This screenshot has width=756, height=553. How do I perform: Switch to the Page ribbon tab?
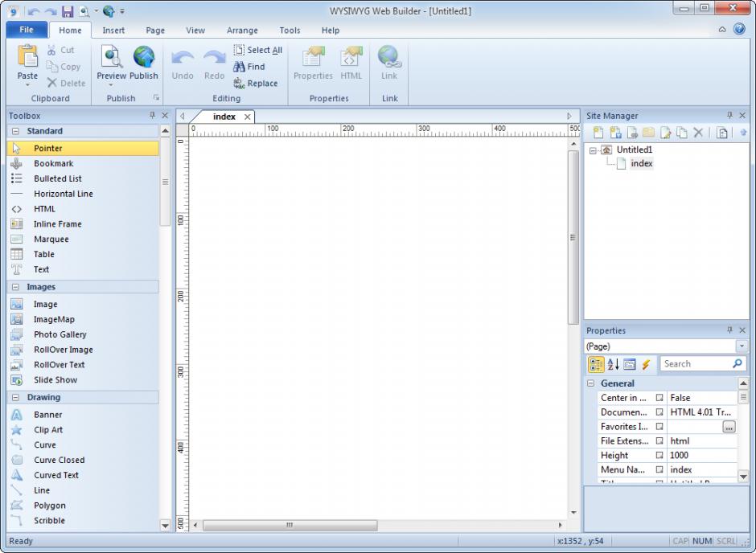point(155,30)
